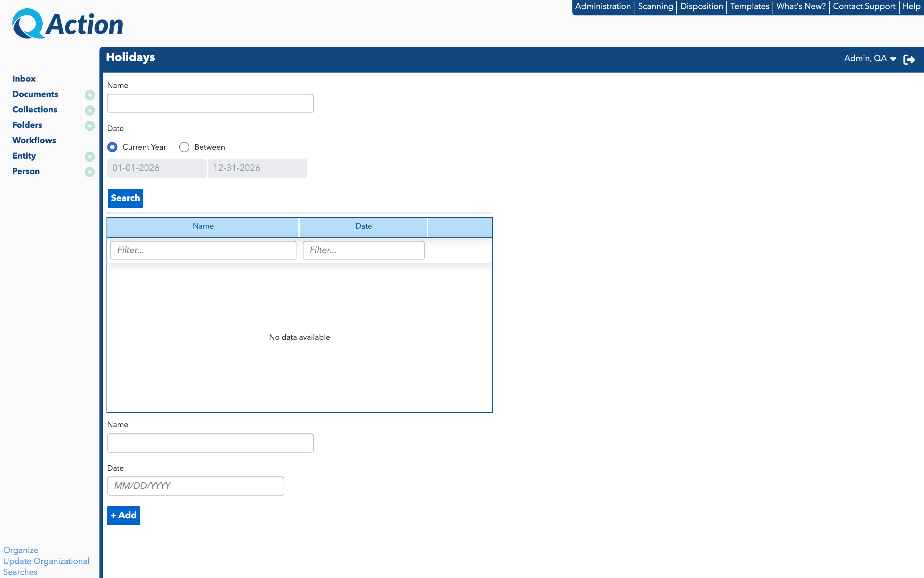The width and height of the screenshot is (924, 578).
Task: Click the 'No data available' text
Action: pyautogui.click(x=299, y=337)
